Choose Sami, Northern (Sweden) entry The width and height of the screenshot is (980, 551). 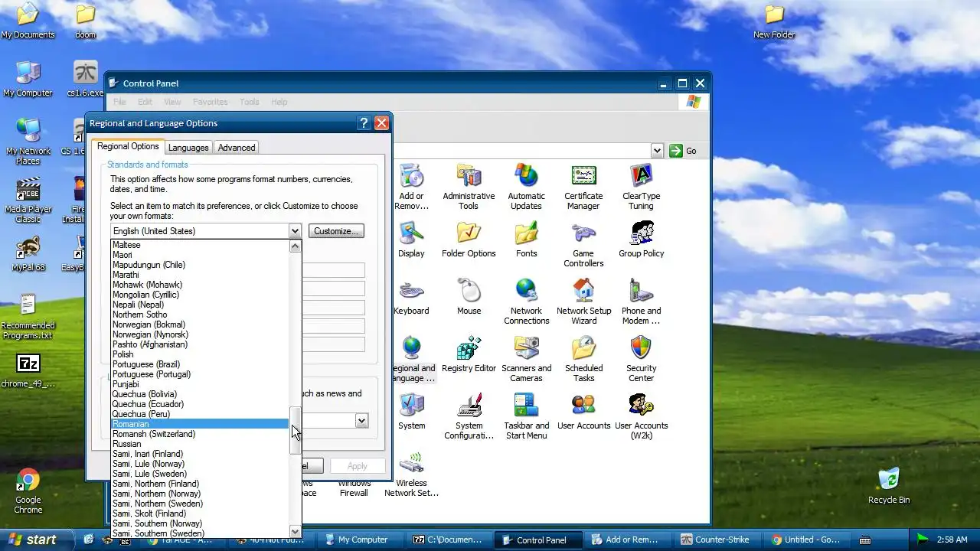tap(200, 504)
